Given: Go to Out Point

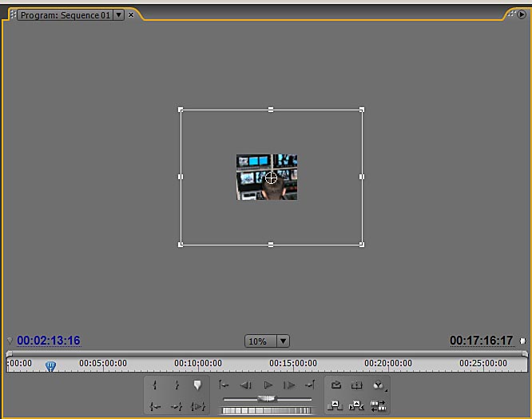Looking at the screenshot, I should (177, 406).
